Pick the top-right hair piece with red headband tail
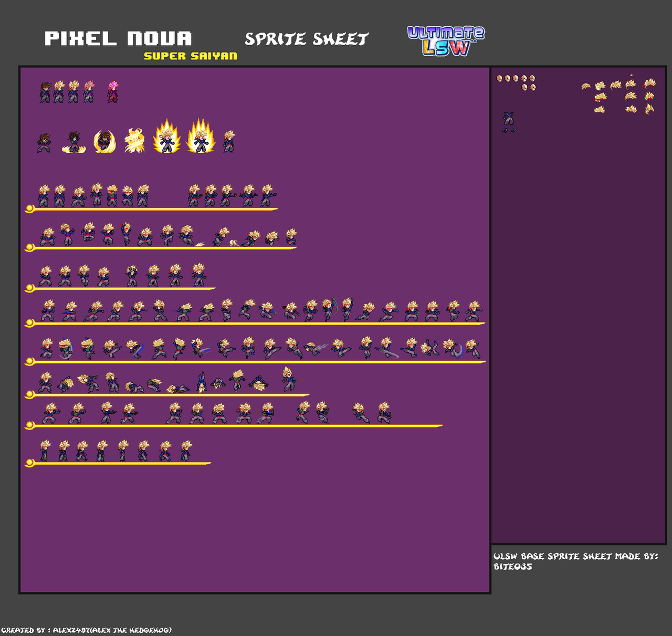672x636 pixels. (649, 83)
